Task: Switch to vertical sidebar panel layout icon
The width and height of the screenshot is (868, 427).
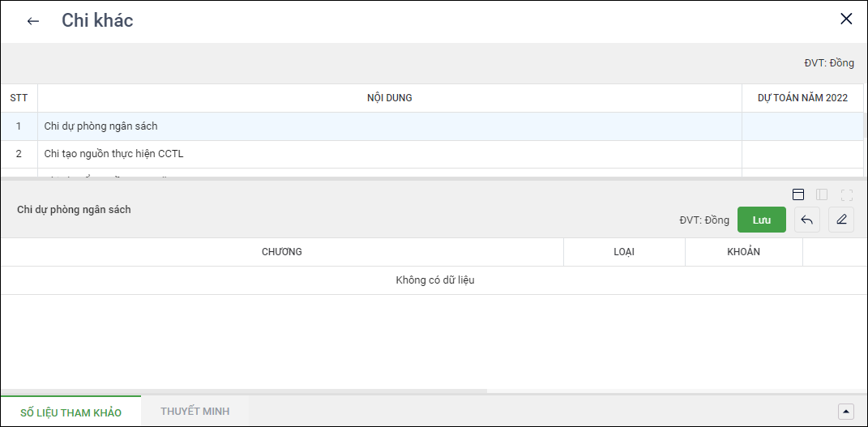Action: [x=822, y=194]
